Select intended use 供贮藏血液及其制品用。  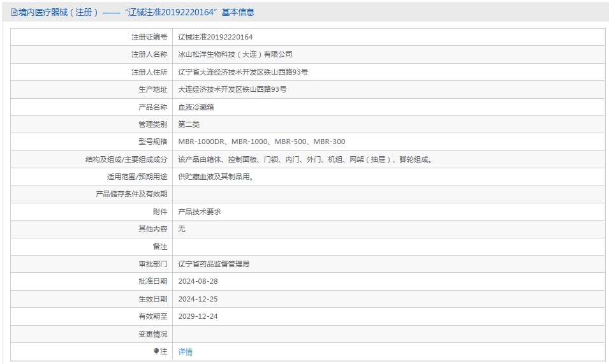coord(217,177)
